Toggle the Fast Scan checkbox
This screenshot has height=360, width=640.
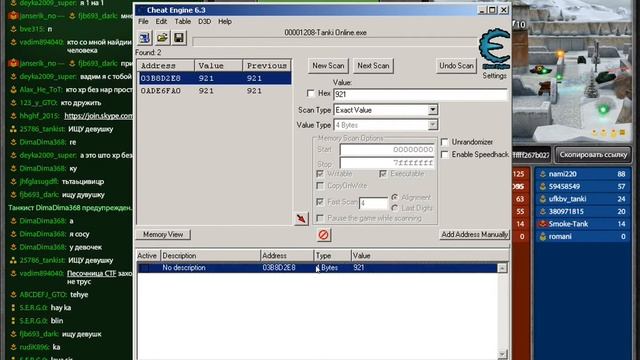320,202
